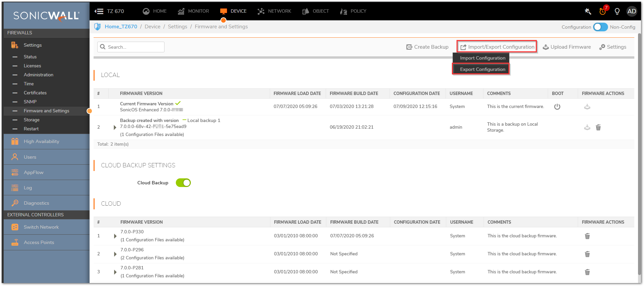Open Certificates in the Settings sidebar

pos(35,93)
